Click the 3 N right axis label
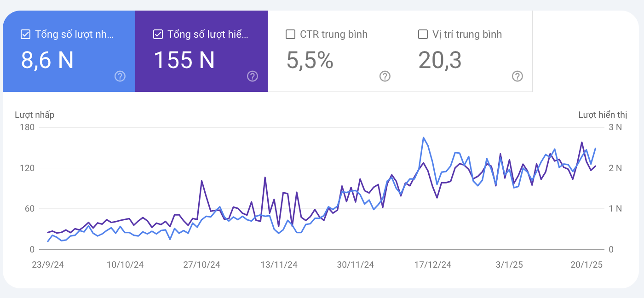644x298 pixels. [x=615, y=127]
